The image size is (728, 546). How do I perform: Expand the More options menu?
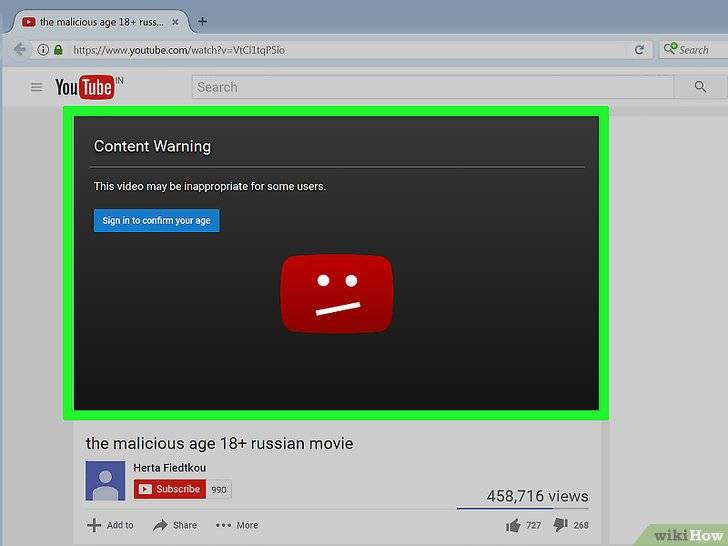237,525
